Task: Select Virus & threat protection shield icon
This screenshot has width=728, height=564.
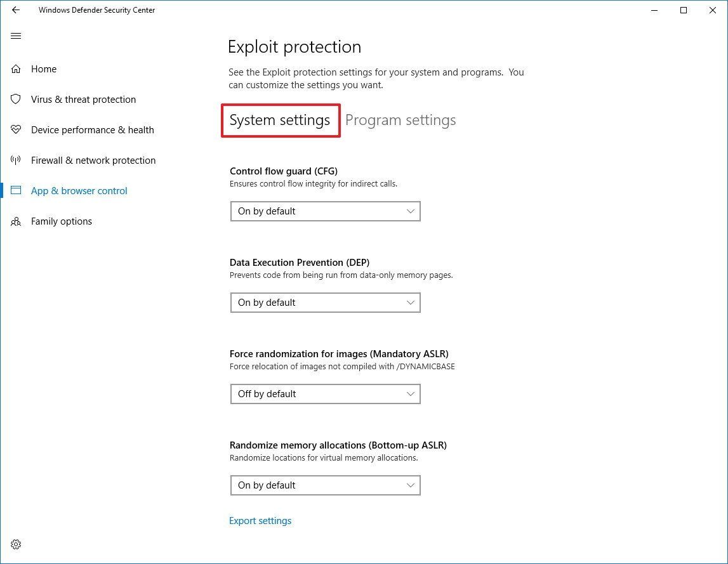Action: (15, 99)
